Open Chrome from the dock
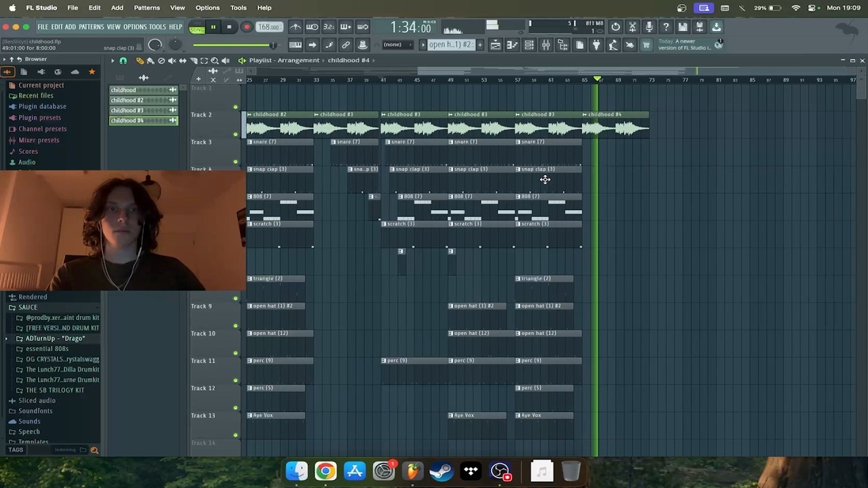The image size is (868, 488). point(325,471)
